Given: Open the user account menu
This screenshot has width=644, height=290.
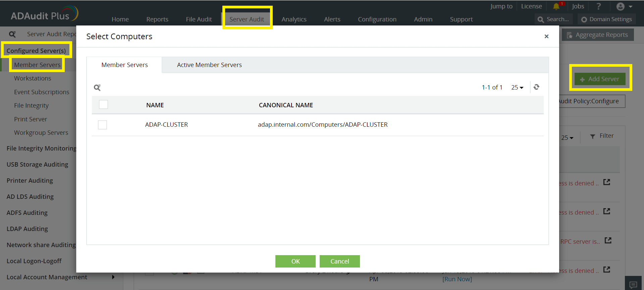Looking at the screenshot, I should pyautogui.click(x=624, y=6).
